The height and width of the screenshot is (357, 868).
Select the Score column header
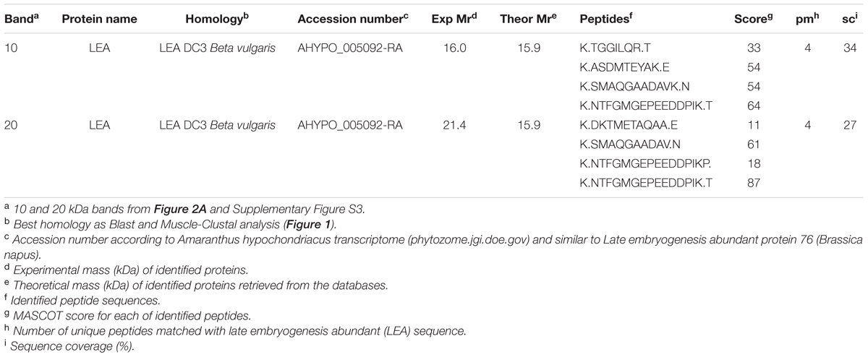(749, 18)
